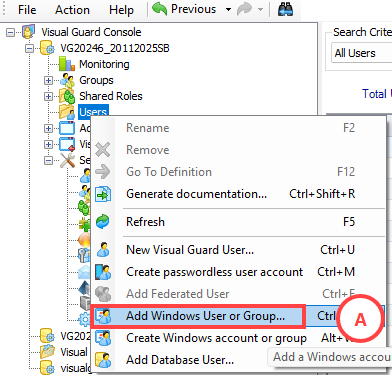
Task: Click the Groups people icon
Action: 68,80
